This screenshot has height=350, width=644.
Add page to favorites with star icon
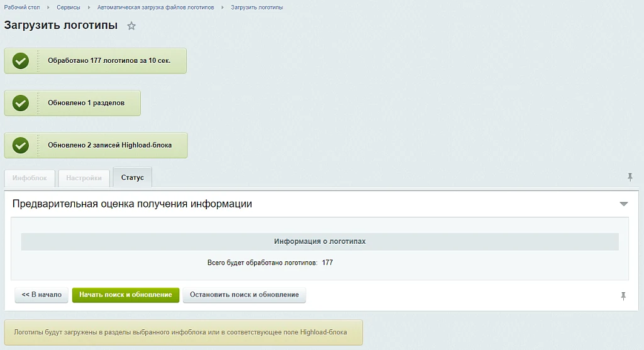(131, 26)
